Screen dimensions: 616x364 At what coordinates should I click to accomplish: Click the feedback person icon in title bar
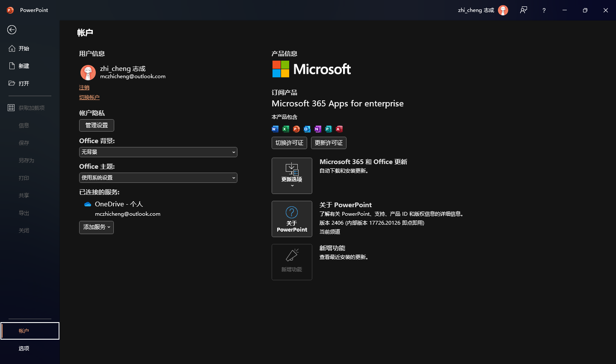(524, 10)
